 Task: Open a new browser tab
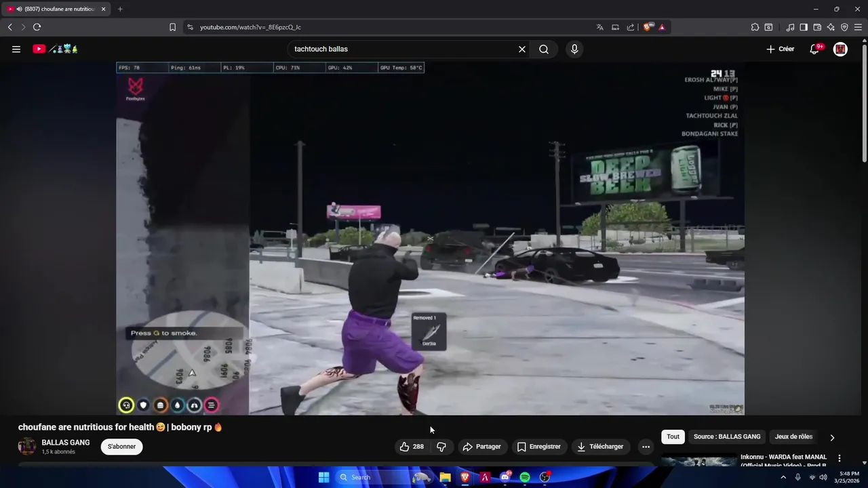click(x=120, y=9)
